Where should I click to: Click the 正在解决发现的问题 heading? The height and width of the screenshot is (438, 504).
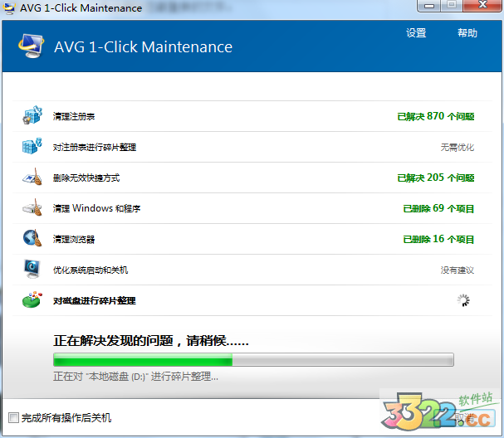[x=151, y=340]
